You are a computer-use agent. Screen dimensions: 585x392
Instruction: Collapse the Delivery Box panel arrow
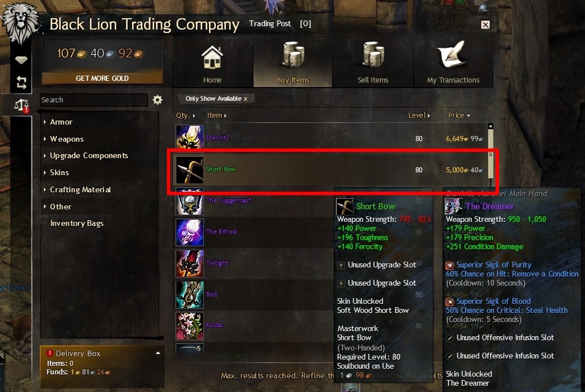click(158, 353)
